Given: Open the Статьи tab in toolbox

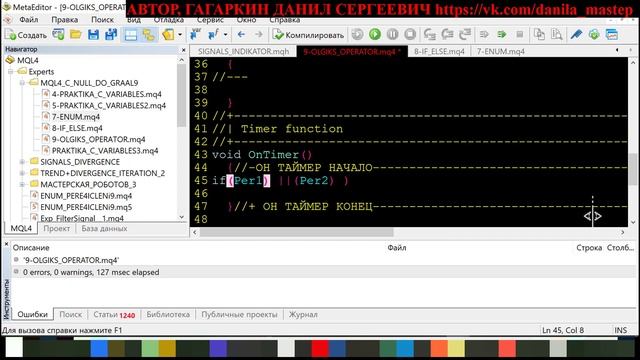Looking at the screenshot, I should tap(114, 315).
